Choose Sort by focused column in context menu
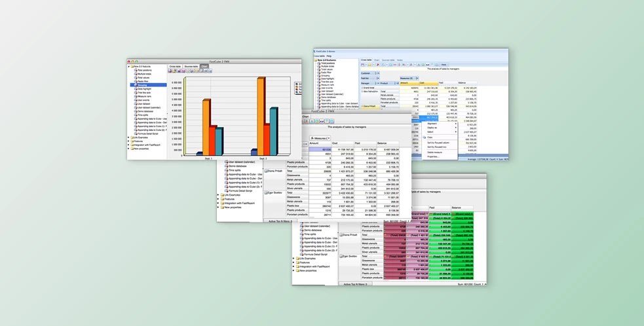Screen dimensions: 644x326 pos(440,143)
